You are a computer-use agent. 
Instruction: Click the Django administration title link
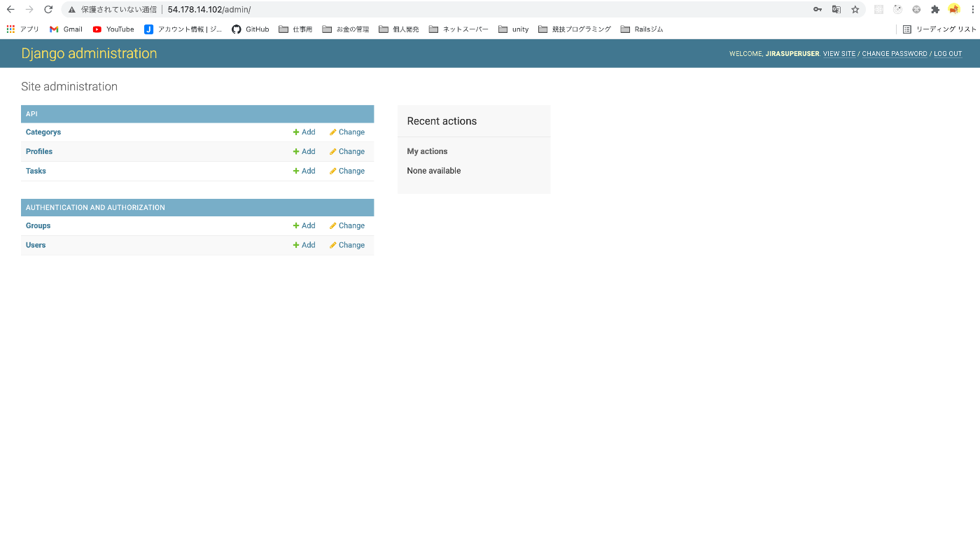click(x=89, y=53)
